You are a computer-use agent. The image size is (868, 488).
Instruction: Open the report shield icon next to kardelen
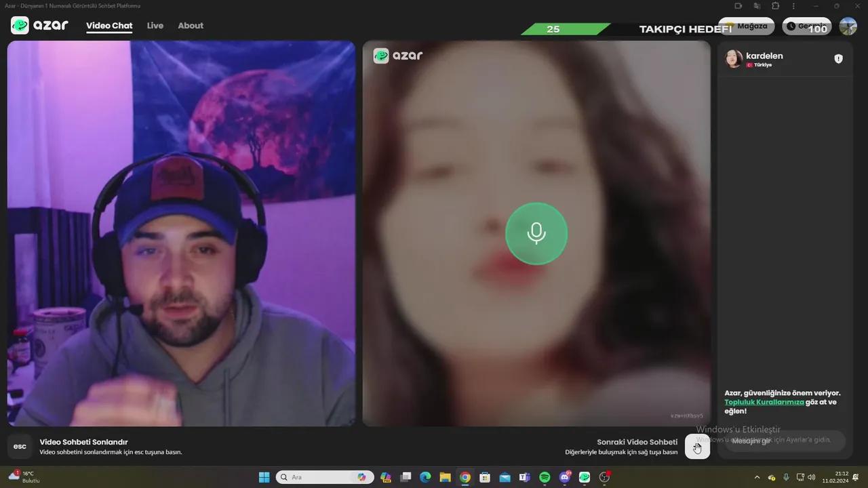(839, 59)
